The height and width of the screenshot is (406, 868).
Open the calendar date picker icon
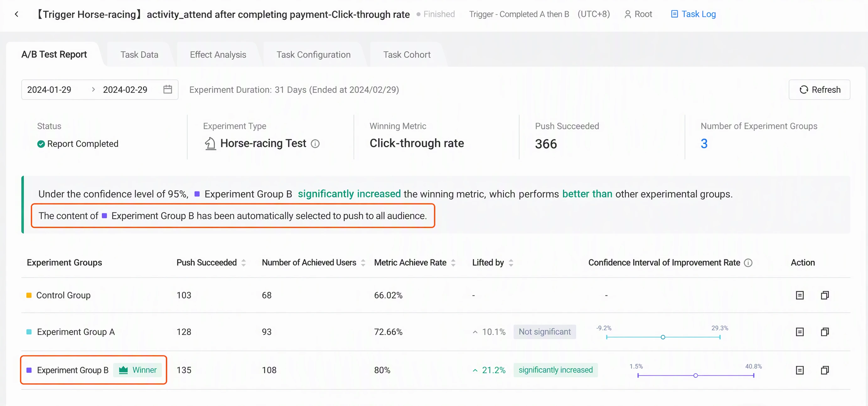point(168,89)
